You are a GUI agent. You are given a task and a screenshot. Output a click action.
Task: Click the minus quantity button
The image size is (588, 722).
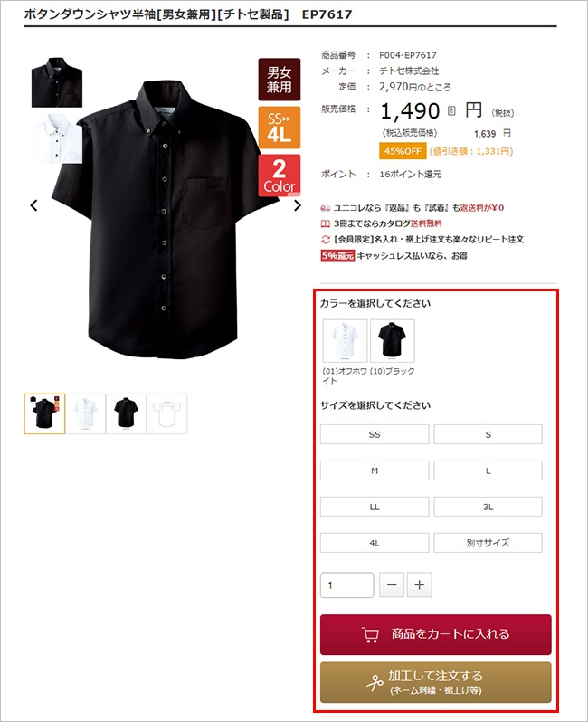(x=392, y=584)
